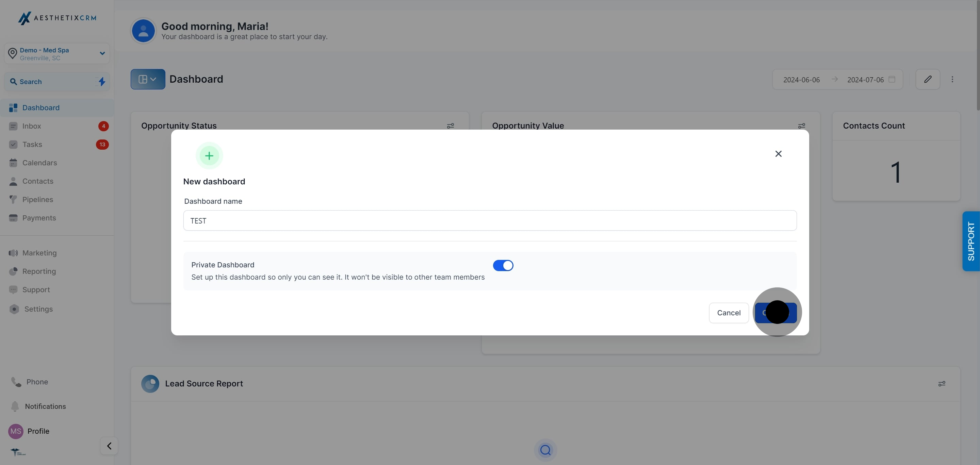Click the end date 2024-07-06
The image size is (980, 465).
point(865,80)
